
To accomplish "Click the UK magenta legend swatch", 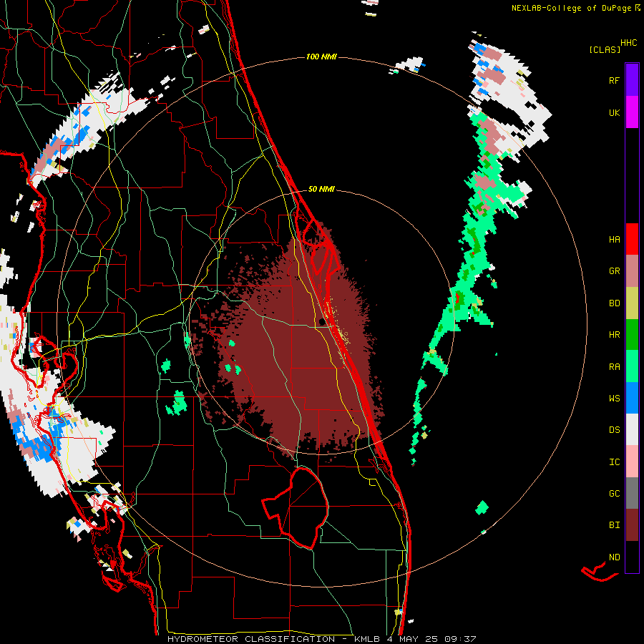I will click(x=632, y=112).
